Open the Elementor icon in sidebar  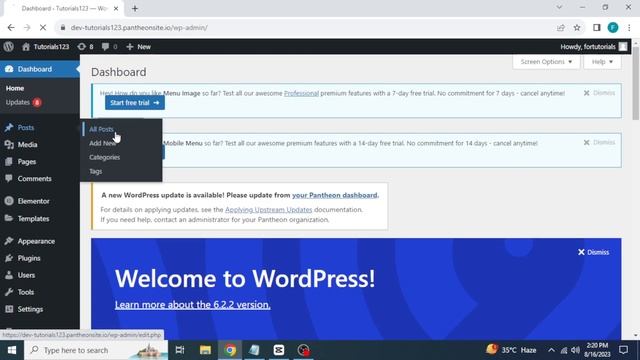click(9, 201)
